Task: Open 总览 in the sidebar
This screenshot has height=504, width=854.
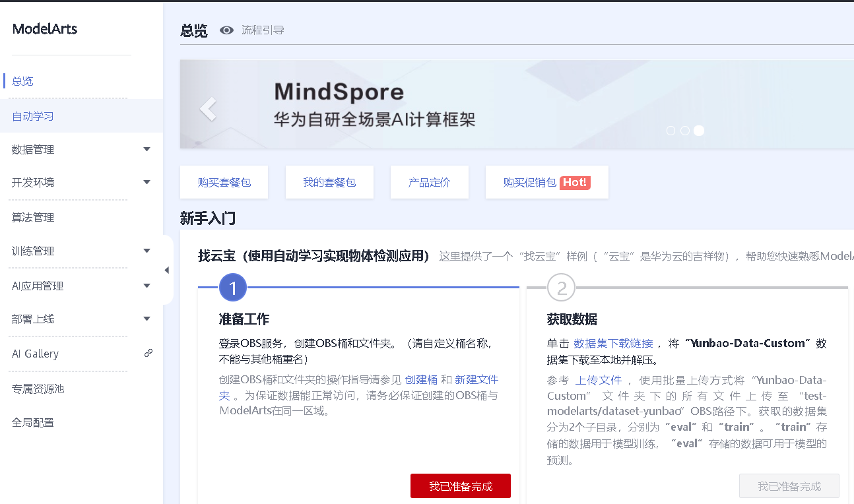Action: coord(22,81)
